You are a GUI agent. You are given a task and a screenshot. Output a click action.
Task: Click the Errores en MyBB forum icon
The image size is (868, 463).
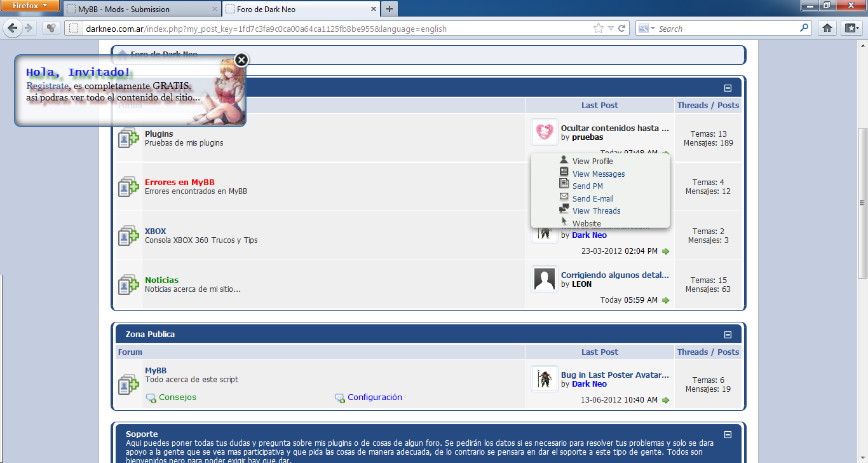coord(128,187)
